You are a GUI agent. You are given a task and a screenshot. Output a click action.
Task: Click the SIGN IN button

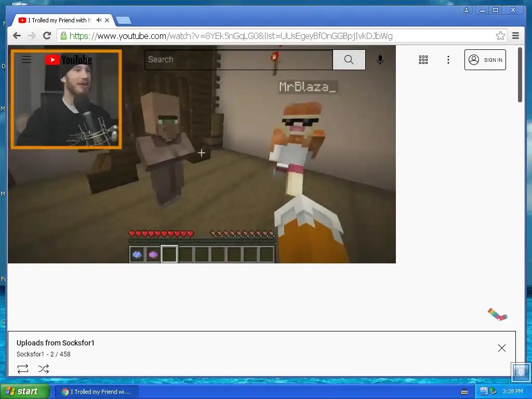click(485, 60)
